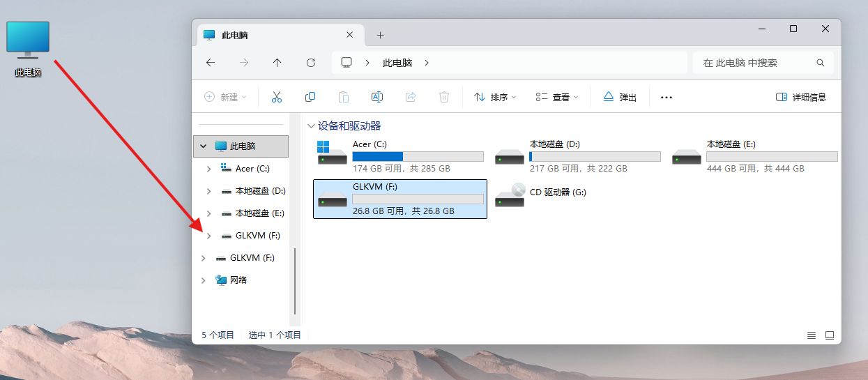Viewport: 868px width, 380px height.
Task: Select 本地磁盘 (D:) drive in main pane
Action: (577, 156)
